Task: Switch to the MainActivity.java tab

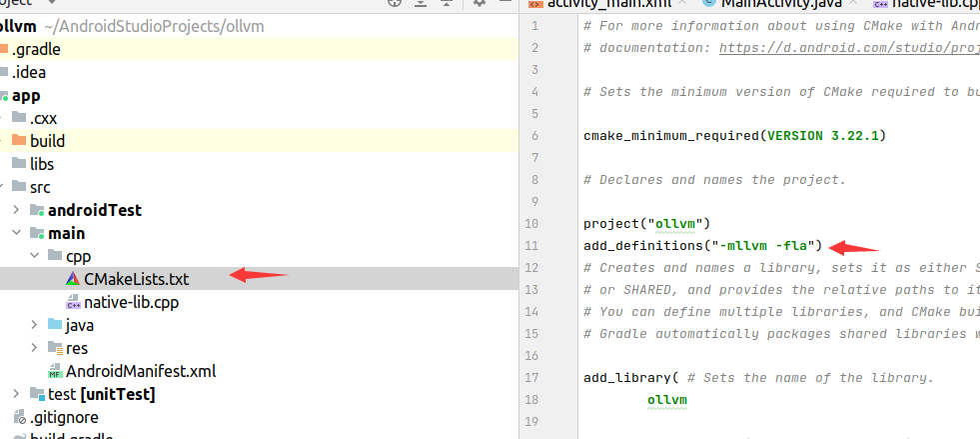Action: coord(782,3)
